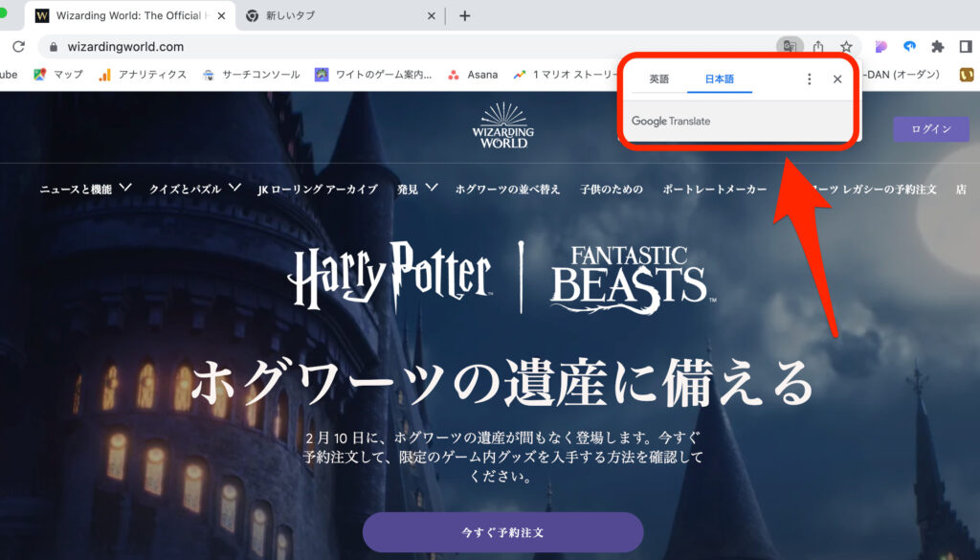Image resolution: width=980 pixels, height=560 pixels.
Task: Click the Fantastic Beasts logo
Action: coord(632,279)
